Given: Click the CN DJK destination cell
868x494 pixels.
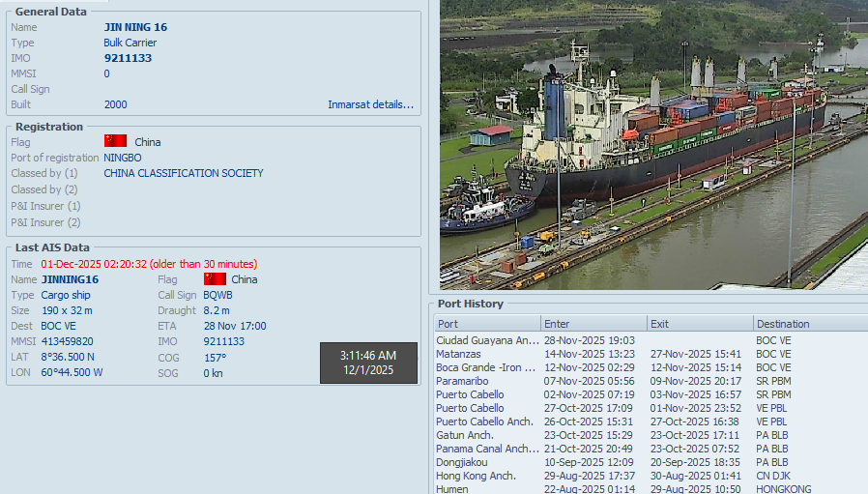Looking at the screenshot, I should pyautogui.click(x=772, y=476).
